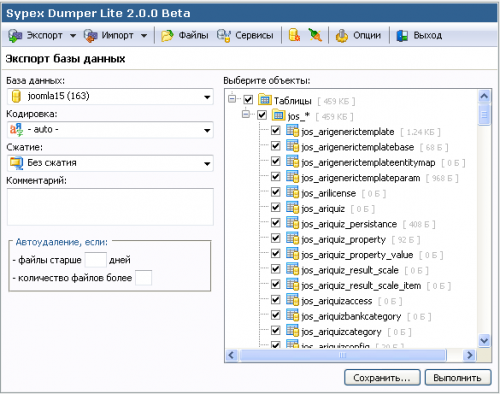Click table icon of jos_ariquiz_result_scale
500x394 pixels.
[x=292, y=269]
